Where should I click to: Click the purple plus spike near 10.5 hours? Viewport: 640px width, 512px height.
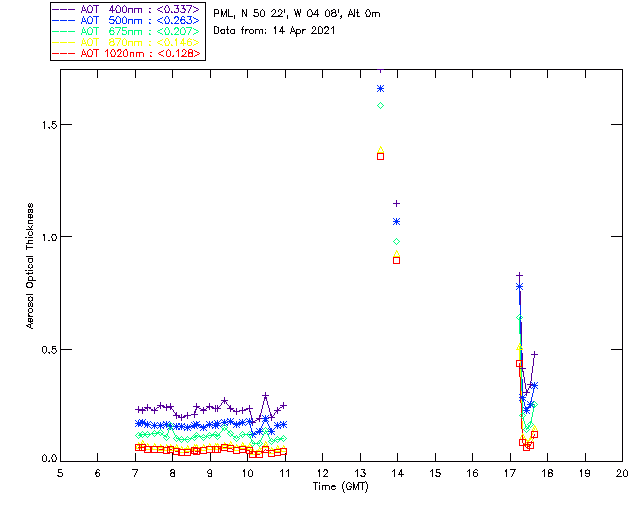265,396
